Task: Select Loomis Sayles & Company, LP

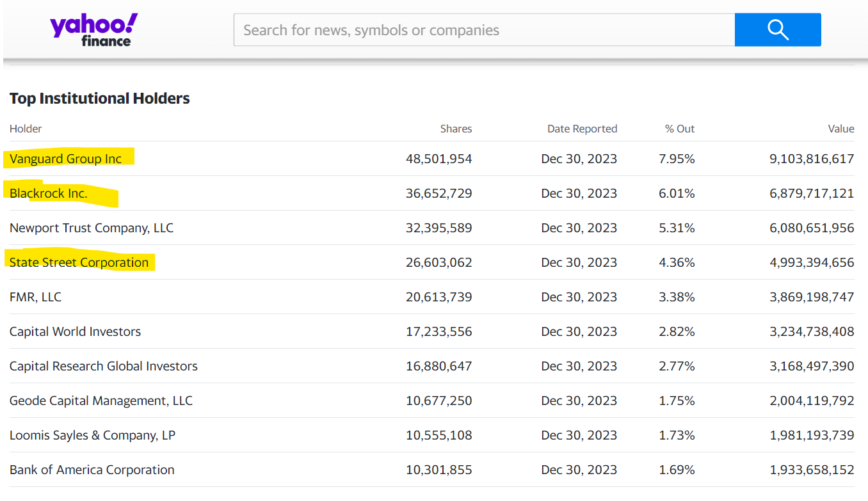Action: 93,435
